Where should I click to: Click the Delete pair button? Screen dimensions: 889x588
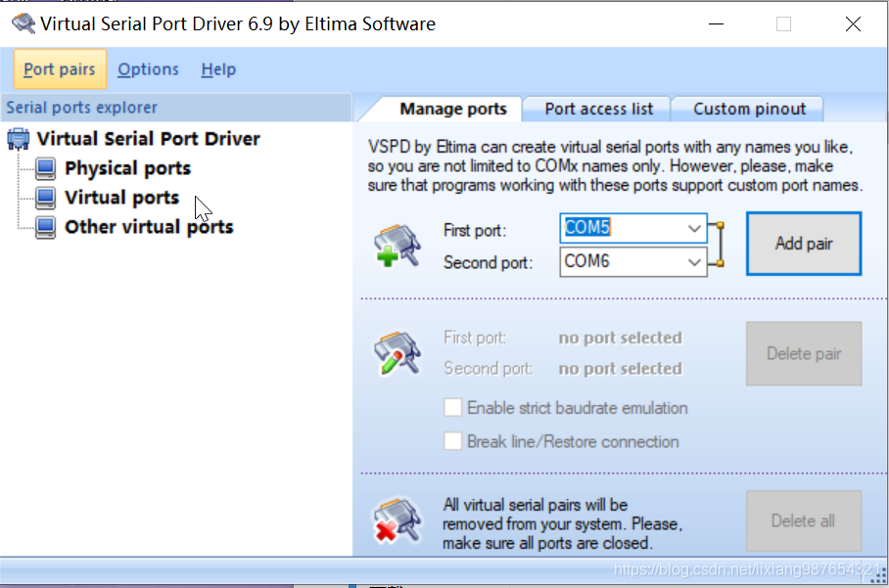tap(804, 353)
